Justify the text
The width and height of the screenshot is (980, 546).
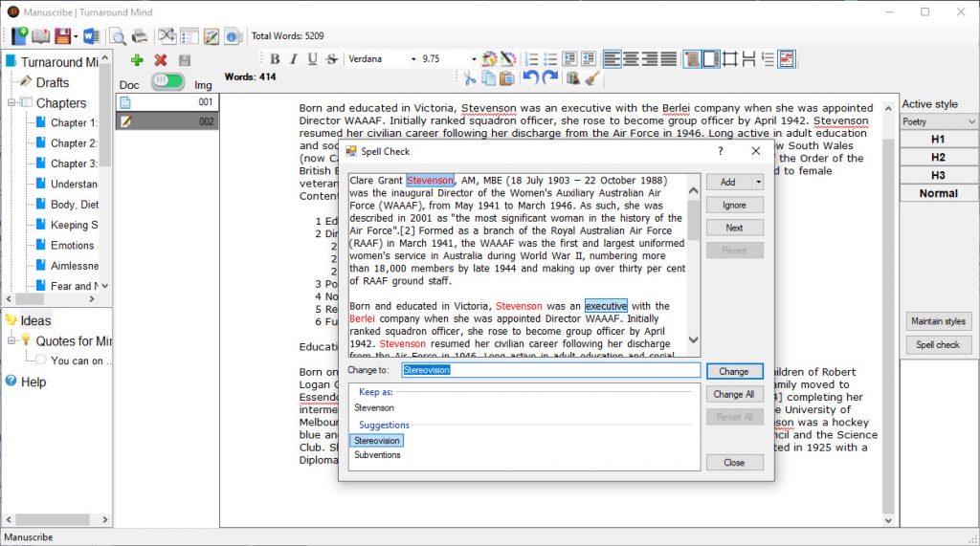coord(668,58)
